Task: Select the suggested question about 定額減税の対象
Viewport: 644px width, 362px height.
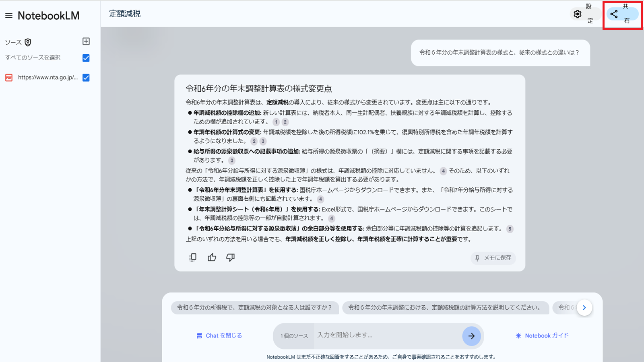Action: tap(255, 308)
